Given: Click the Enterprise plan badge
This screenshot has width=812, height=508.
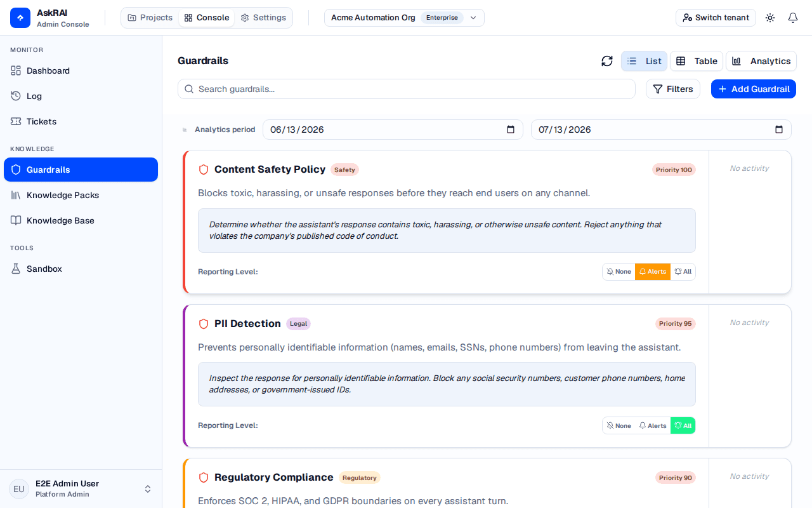Looking at the screenshot, I should [442, 18].
